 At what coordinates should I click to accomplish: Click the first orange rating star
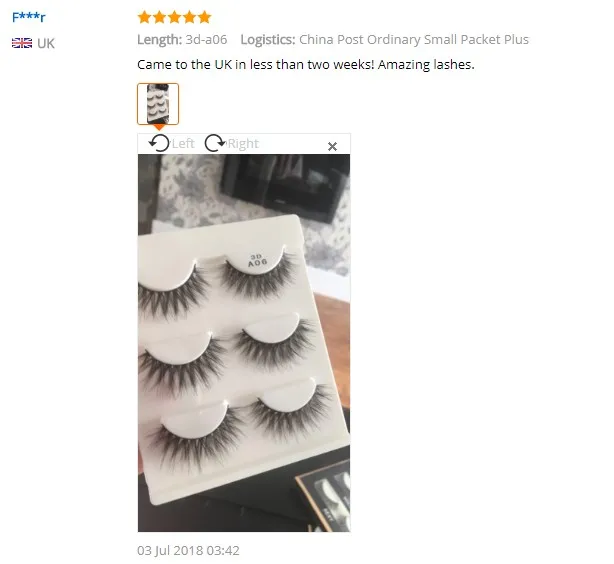[x=144, y=17]
